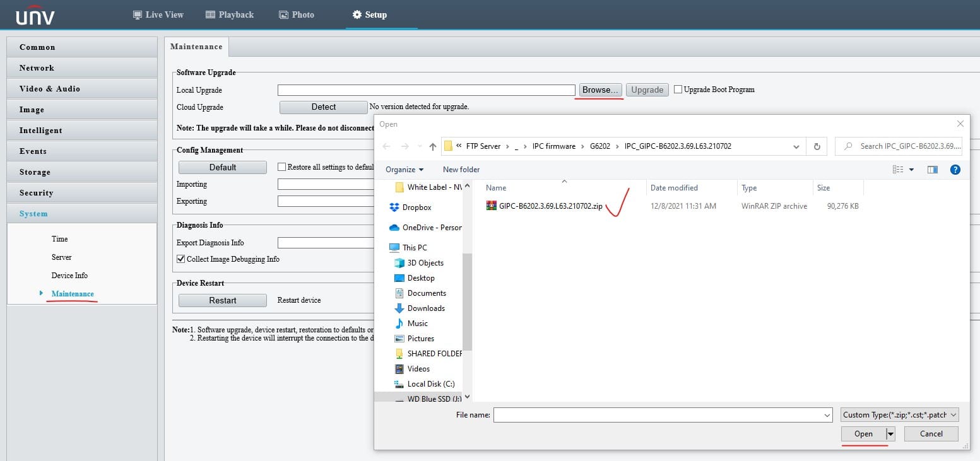Viewport: 980px width, 461px height.
Task: Go to the Server settings page
Action: tap(61, 257)
